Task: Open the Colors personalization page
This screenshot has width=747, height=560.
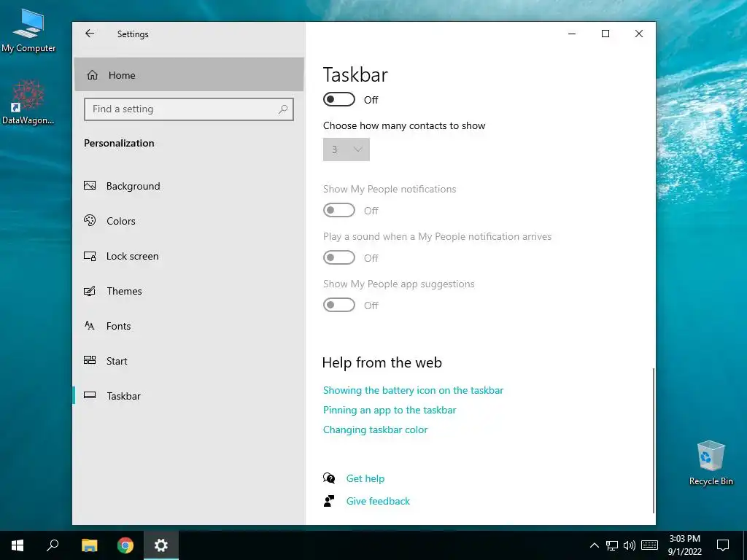Action: tap(189, 221)
